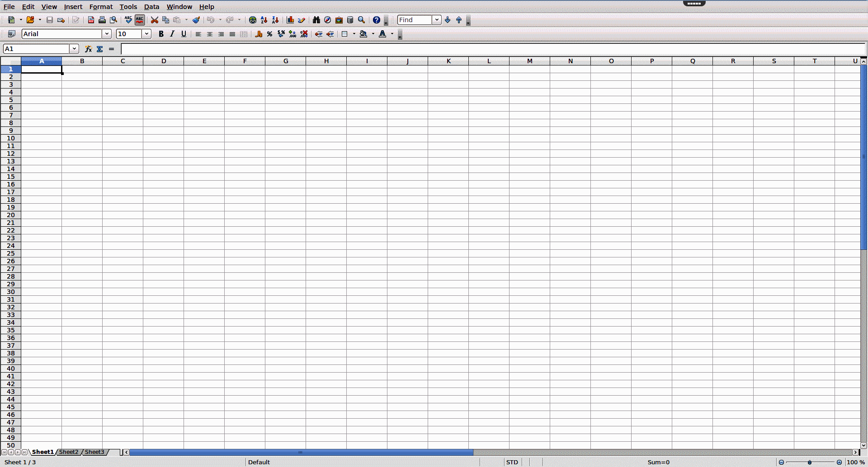
Task: Toggle bold formatting
Action: tap(161, 34)
